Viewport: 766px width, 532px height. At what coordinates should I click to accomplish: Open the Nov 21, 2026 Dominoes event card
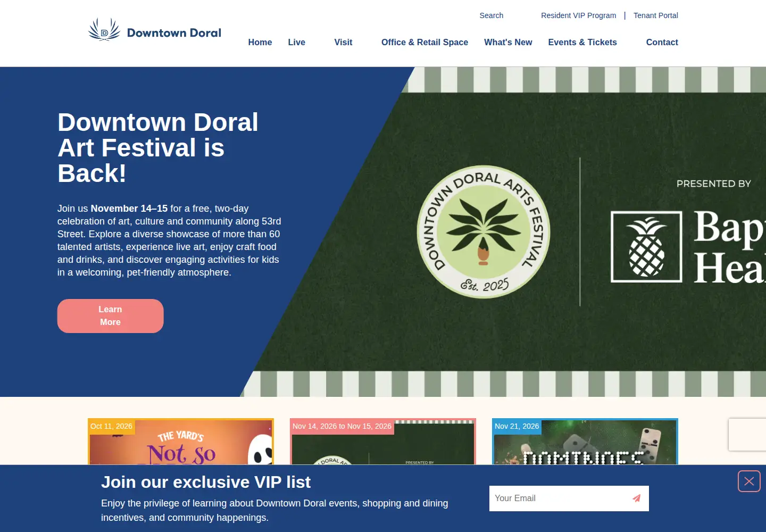[585, 442]
